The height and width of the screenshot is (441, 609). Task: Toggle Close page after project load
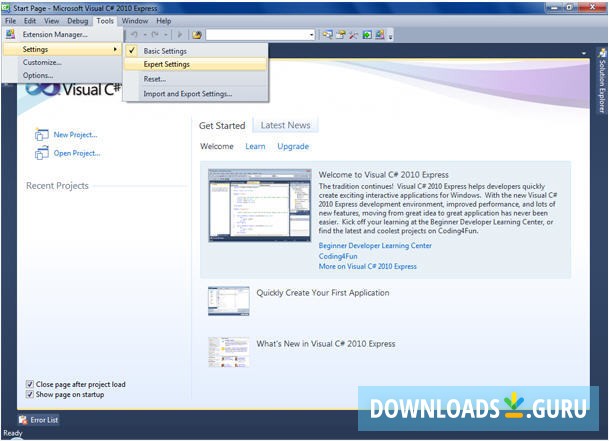pyautogui.click(x=30, y=384)
